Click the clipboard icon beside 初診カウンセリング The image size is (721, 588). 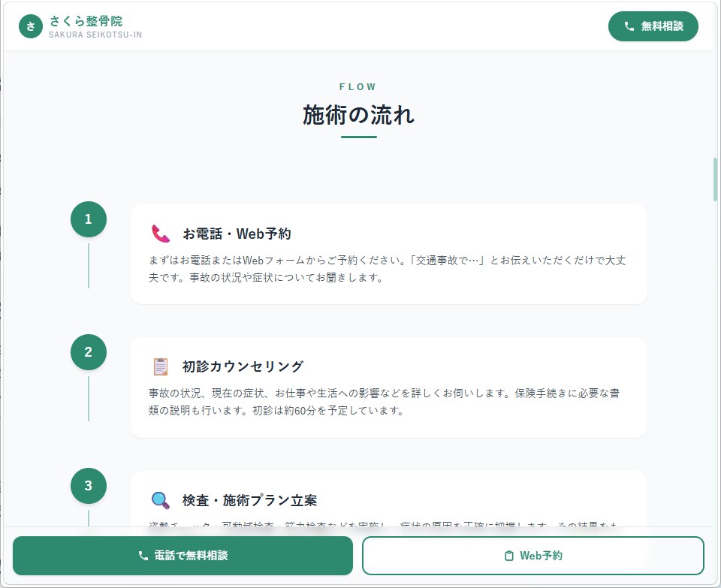pyautogui.click(x=161, y=366)
